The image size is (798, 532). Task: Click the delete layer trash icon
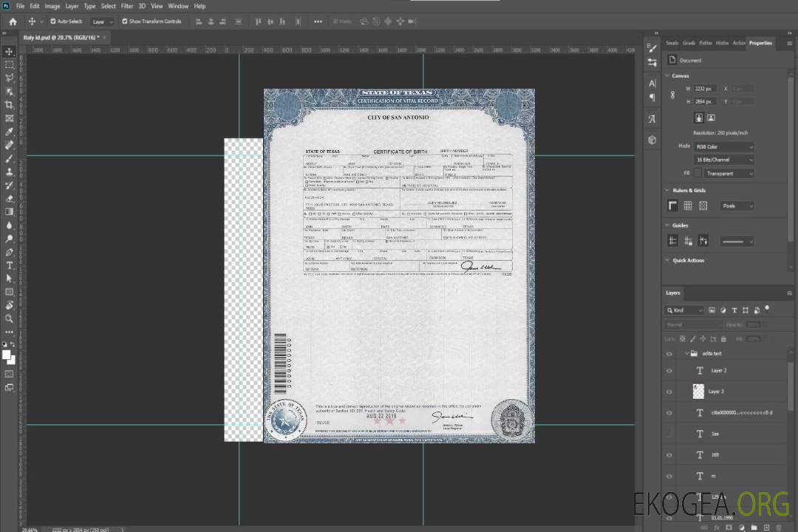click(x=778, y=528)
